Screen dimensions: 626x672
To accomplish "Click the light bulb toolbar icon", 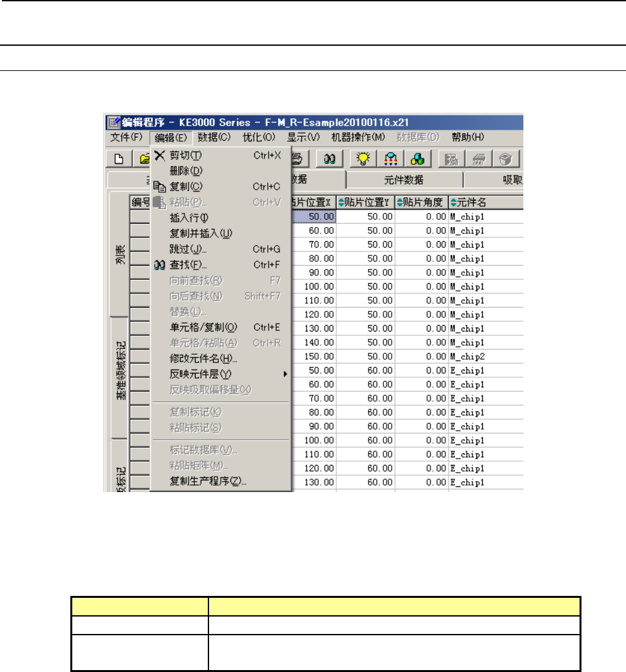I will click(x=363, y=159).
